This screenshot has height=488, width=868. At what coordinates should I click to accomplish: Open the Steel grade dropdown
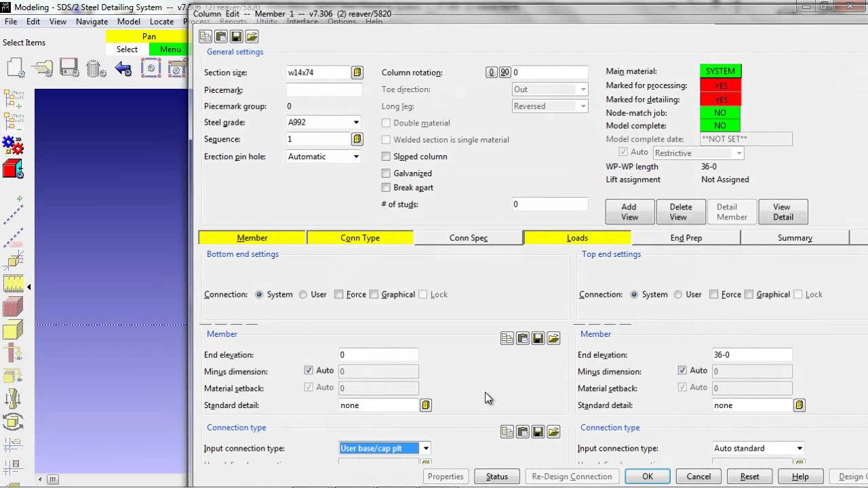point(356,123)
